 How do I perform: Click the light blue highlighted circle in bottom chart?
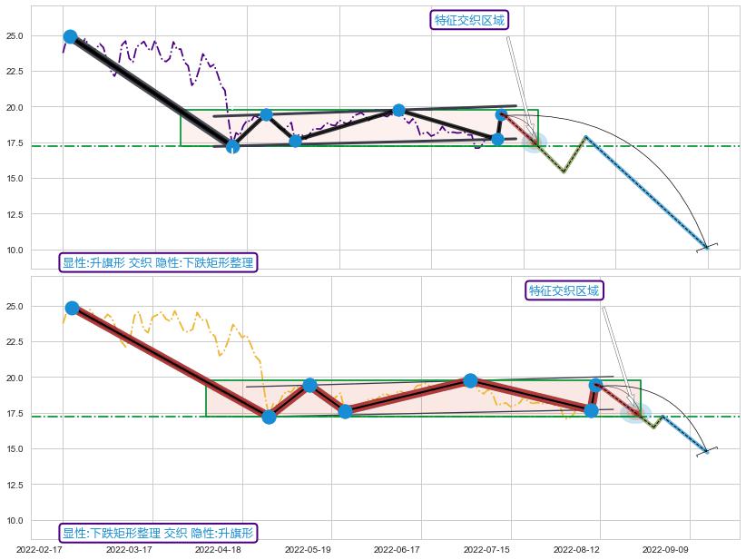pyautogui.click(x=635, y=413)
